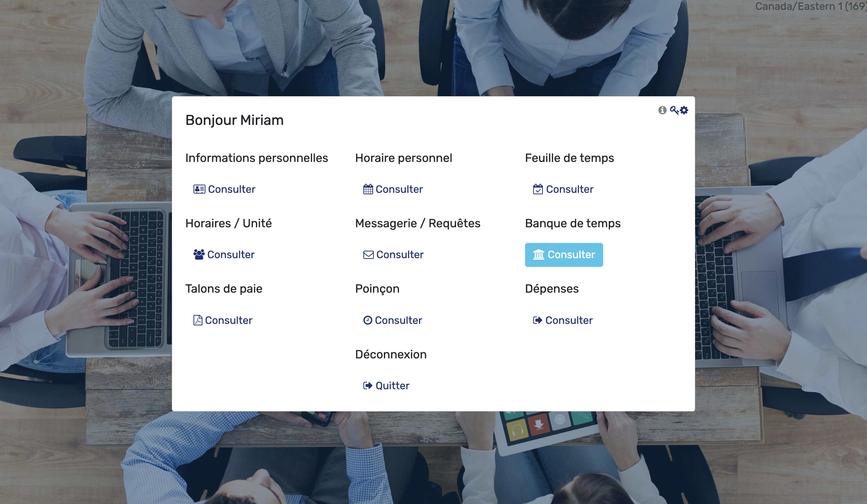Open Consulter link for Talons de paie
Viewport: 867px width, 504px height.
tap(223, 320)
